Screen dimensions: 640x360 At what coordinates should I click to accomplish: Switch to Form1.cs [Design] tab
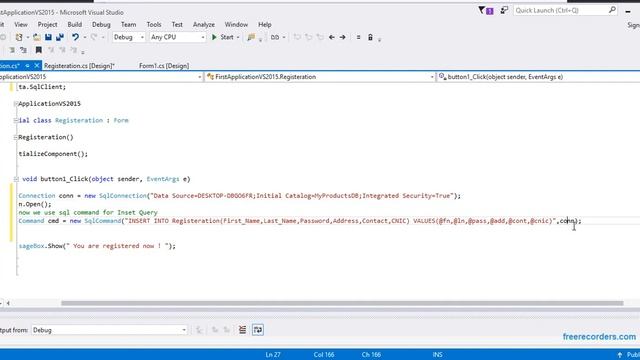164,66
